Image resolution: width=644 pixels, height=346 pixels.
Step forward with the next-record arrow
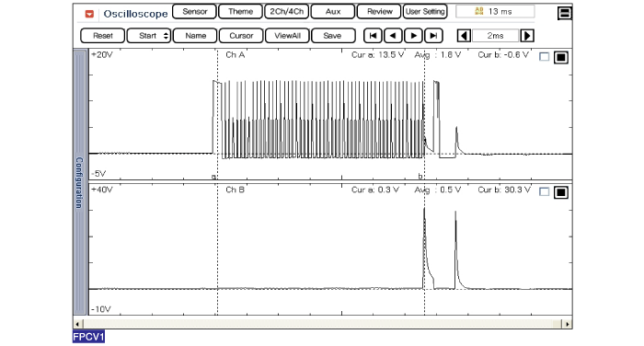[x=414, y=36]
